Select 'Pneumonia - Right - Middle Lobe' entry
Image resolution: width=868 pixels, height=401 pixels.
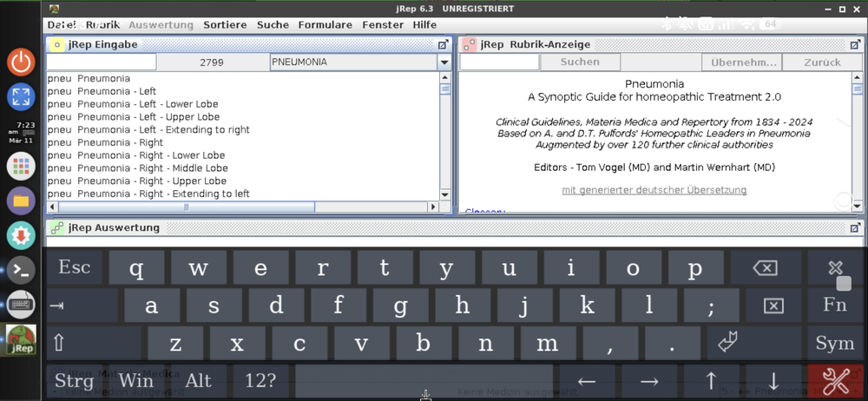(x=137, y=168)
